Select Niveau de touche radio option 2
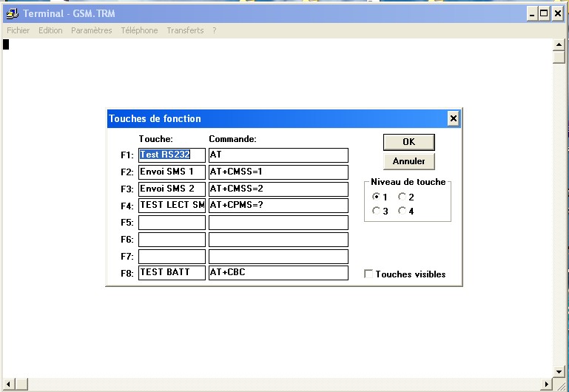The width and height of the screenshot is (569, 392). (403, 197)
